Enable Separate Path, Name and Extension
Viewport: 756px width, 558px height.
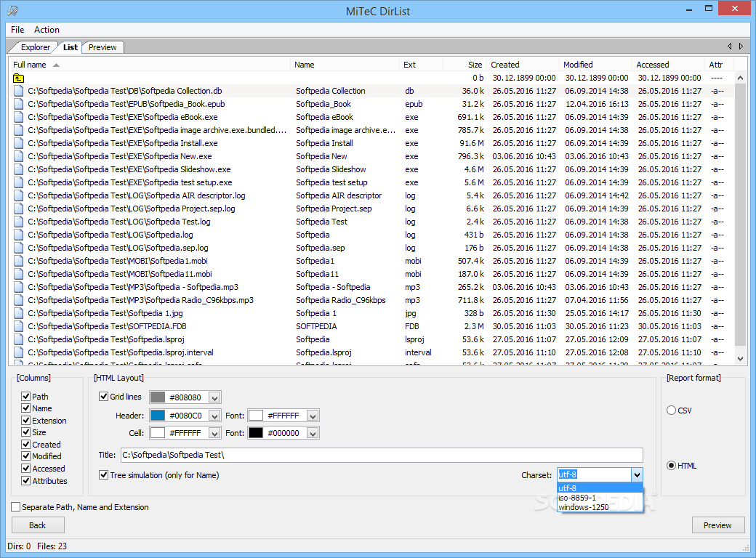pos(16,507)
